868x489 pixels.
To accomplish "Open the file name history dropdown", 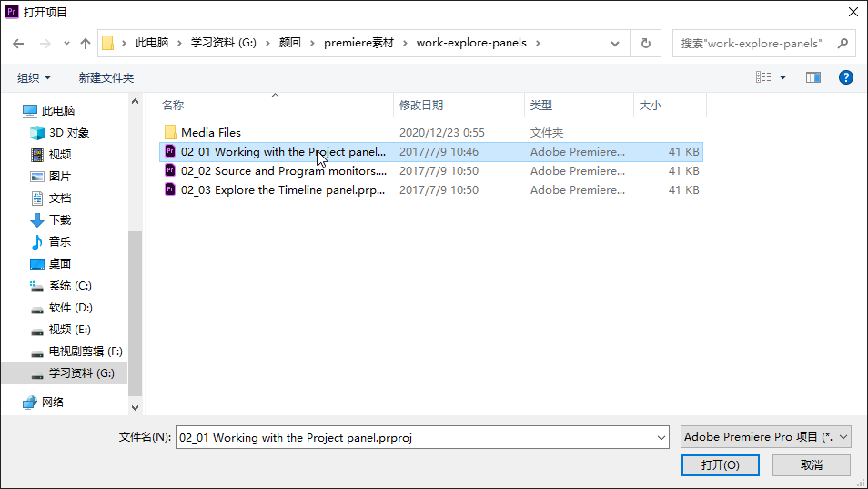I will click(x=661, y=437).
